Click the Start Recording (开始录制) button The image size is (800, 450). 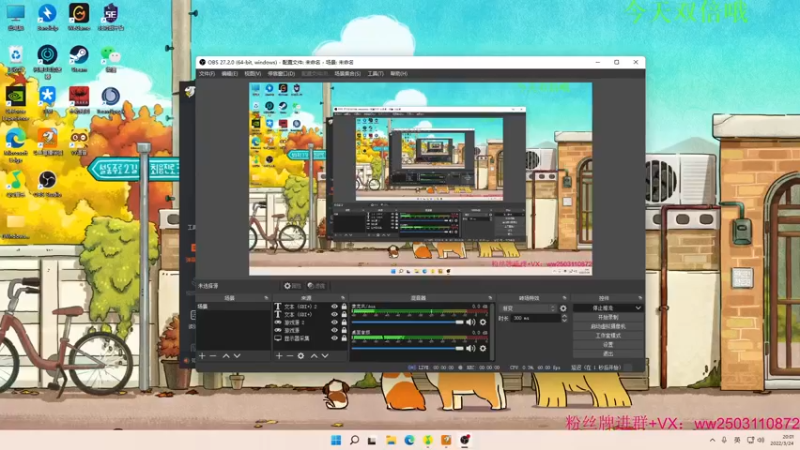608,317
